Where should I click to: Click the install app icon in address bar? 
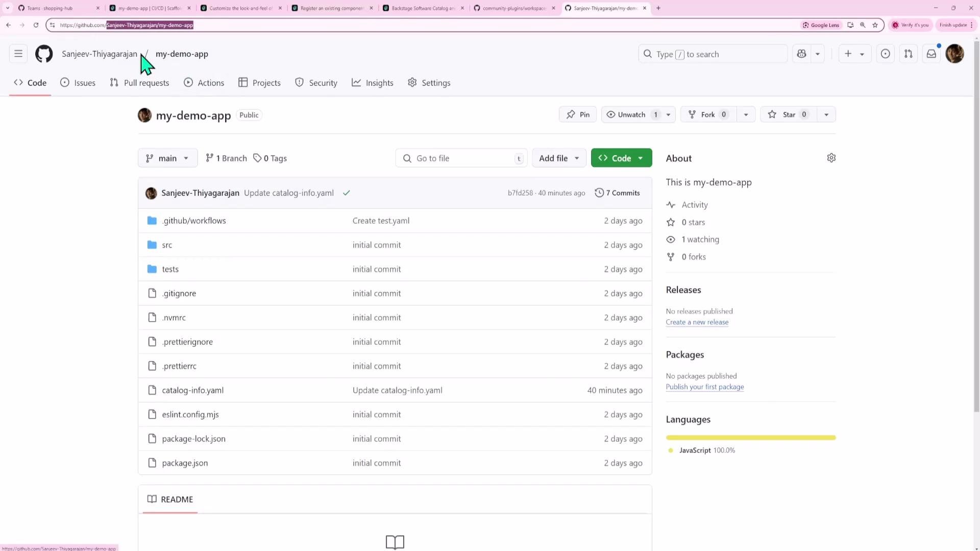(x=850, y=25)
